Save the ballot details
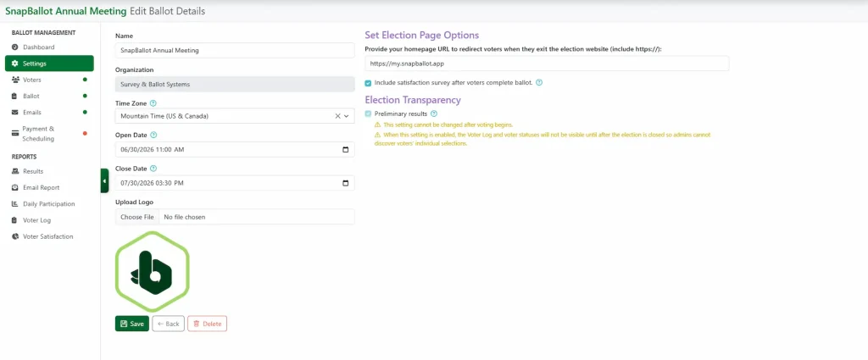The height and width of the screenshot is (360, 868). [x=131, y=324]
